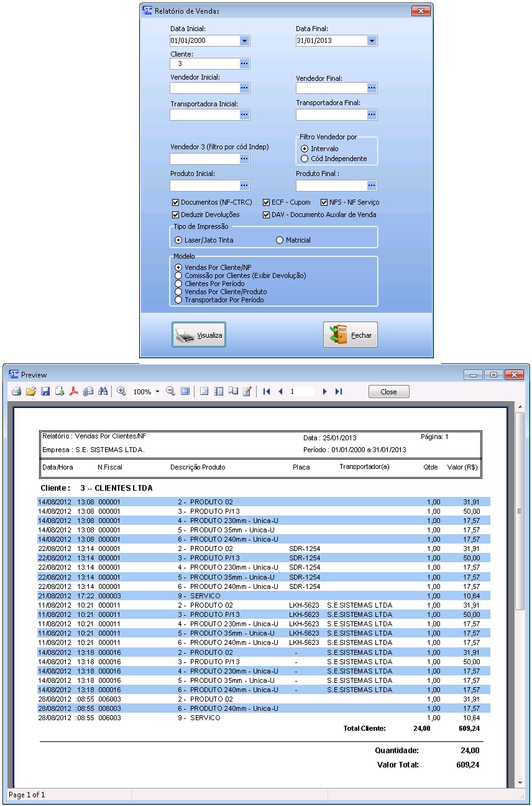Select the Matricial print type option
Screen dimensions: 532x806
tap(280, 240)
